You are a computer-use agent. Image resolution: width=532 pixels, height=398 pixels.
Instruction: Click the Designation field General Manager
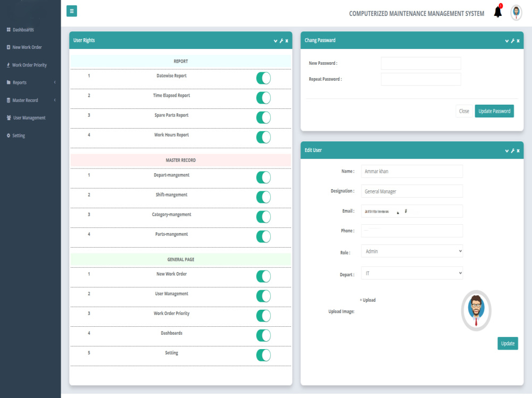412,191
